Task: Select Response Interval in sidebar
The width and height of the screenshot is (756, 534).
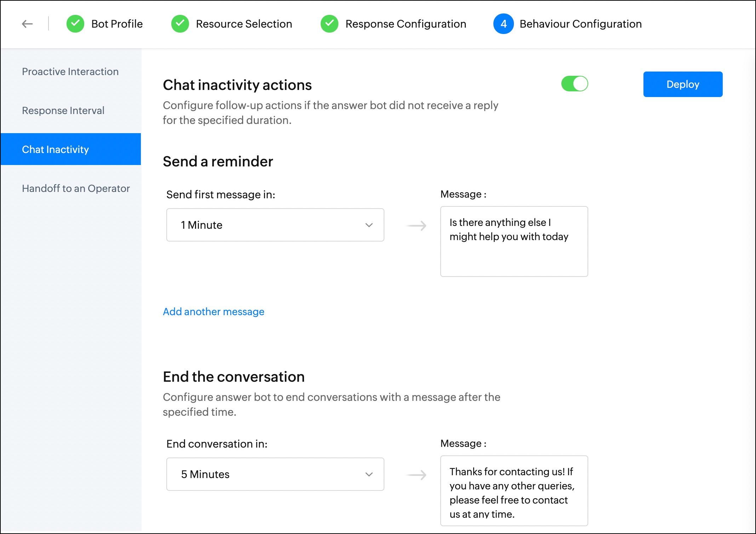Action: pyautogui.click(x=63, y=110)
